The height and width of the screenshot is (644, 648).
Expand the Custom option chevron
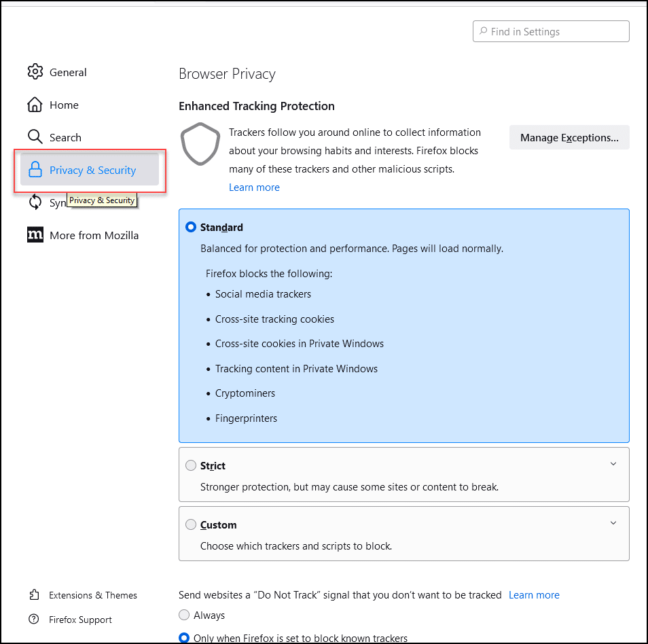[x=613, y=524]
